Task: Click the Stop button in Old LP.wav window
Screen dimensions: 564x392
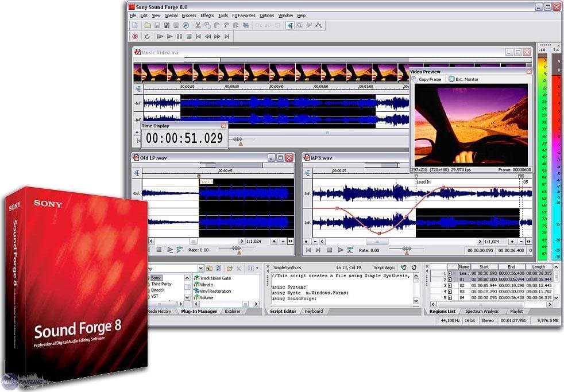Action: click(x=159, y=250)
